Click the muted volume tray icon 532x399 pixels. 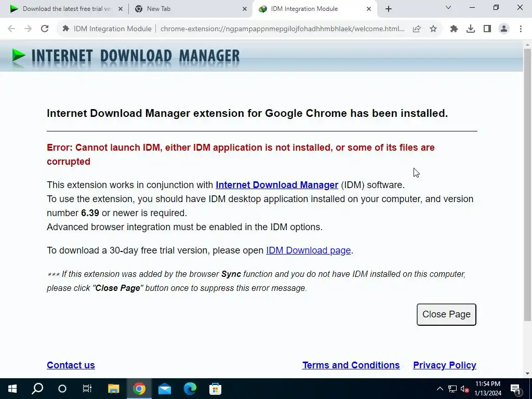coord(465,389)
